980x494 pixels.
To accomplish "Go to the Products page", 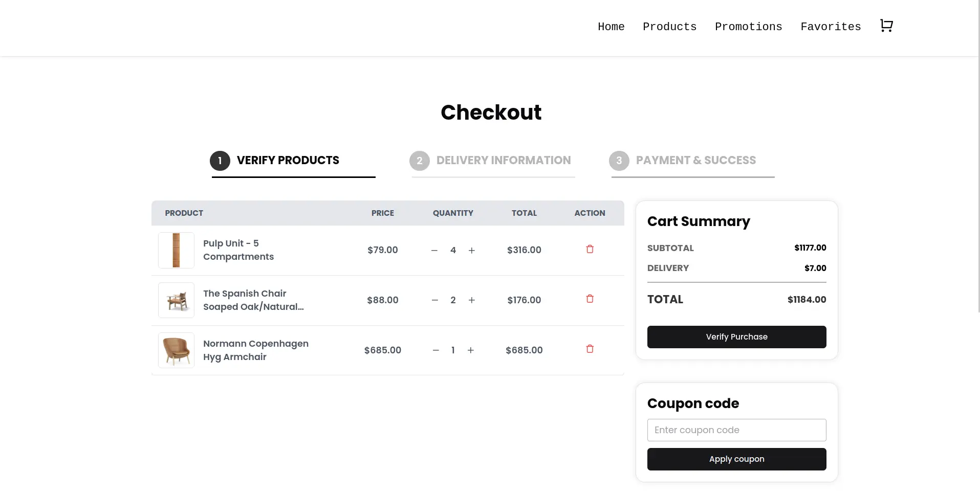I will (x=669, y=27).
